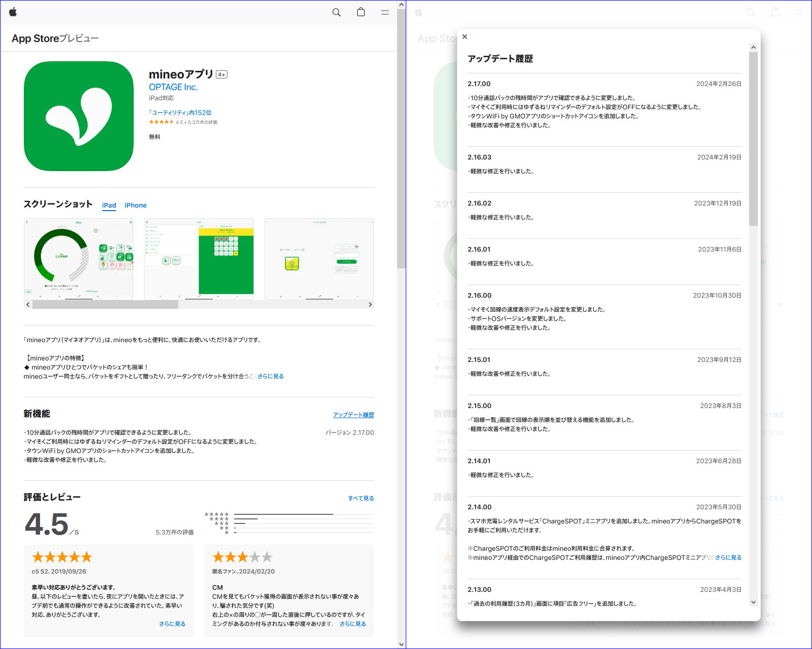
Task: Click the green mineo app icon
Action: 79,116
